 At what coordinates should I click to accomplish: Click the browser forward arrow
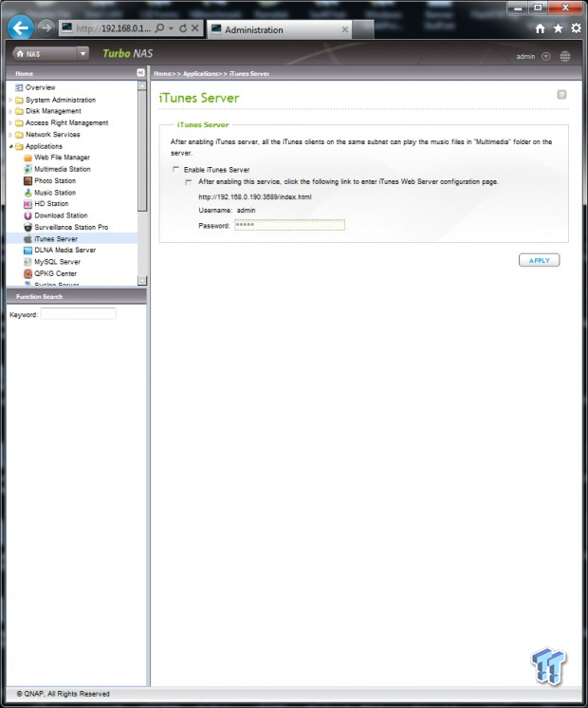[46, 28]
